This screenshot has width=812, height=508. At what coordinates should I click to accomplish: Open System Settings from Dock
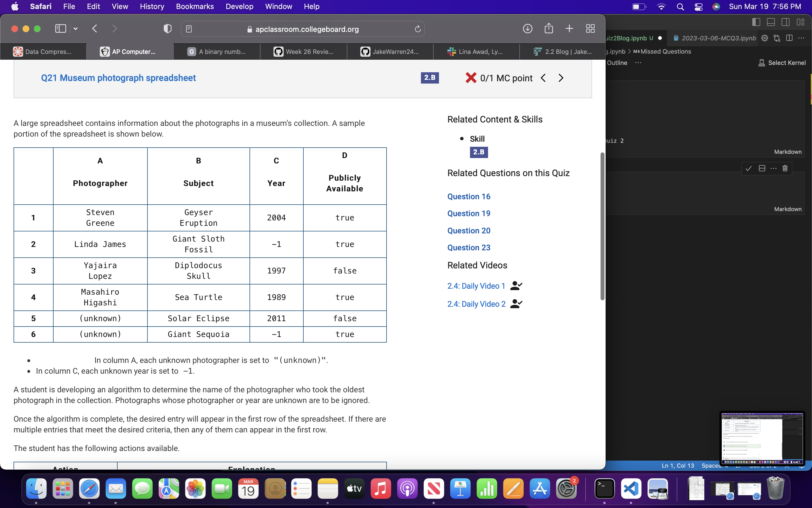(566, 489)
